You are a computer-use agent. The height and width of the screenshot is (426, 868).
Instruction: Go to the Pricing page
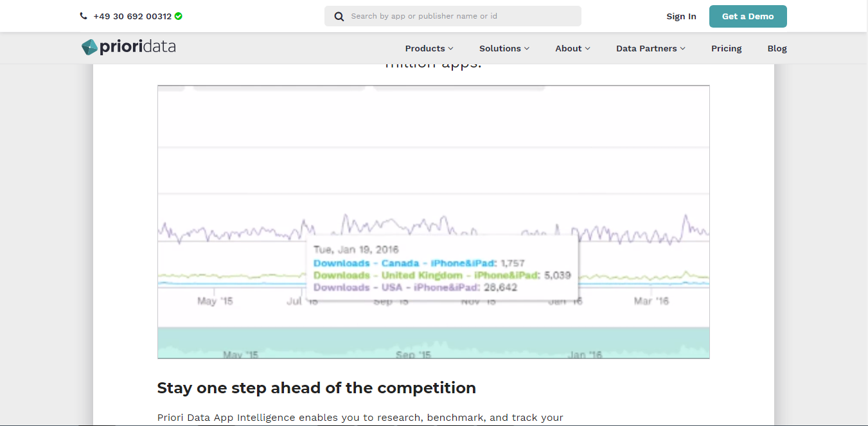click(726, 48)
